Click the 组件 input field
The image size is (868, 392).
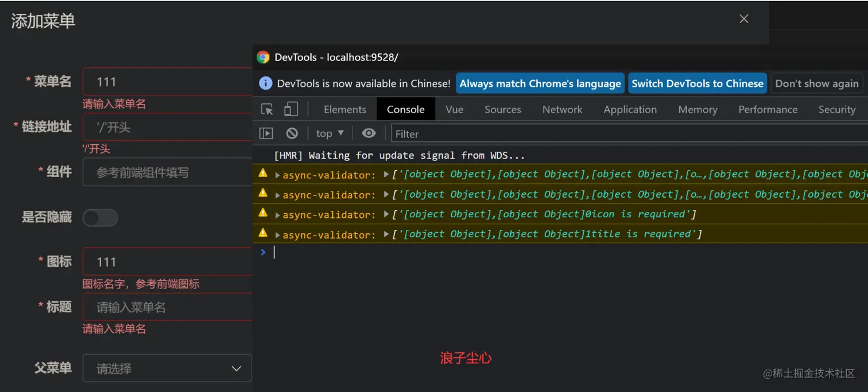[x=167, y=172]
